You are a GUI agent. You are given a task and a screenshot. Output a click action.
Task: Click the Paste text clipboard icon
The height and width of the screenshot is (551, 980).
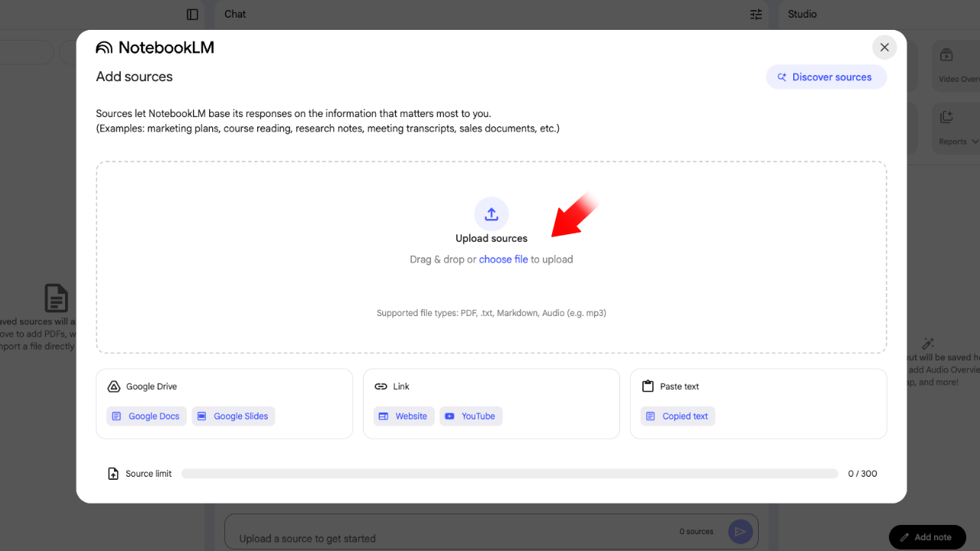[648, 386]
